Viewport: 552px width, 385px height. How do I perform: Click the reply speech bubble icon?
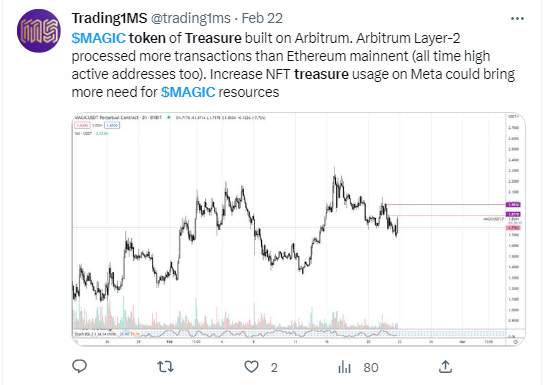click(x=79, y=366)
